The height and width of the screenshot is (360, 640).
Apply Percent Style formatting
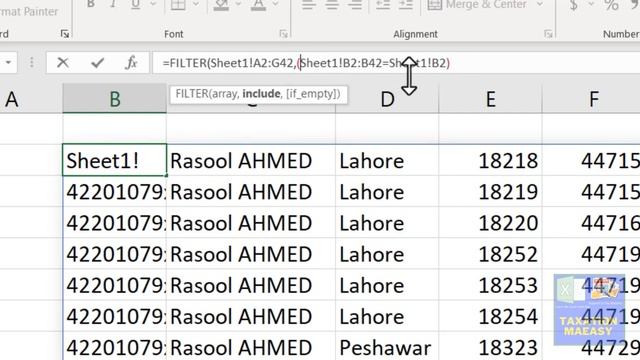[x=611, y=4]
